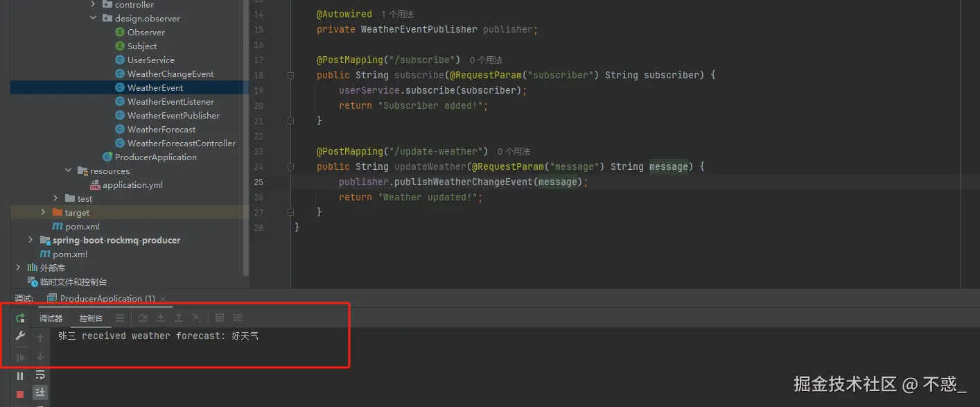Screen dimensions: 980x407
Task: Open the UserService class
Action: [145, 60]
